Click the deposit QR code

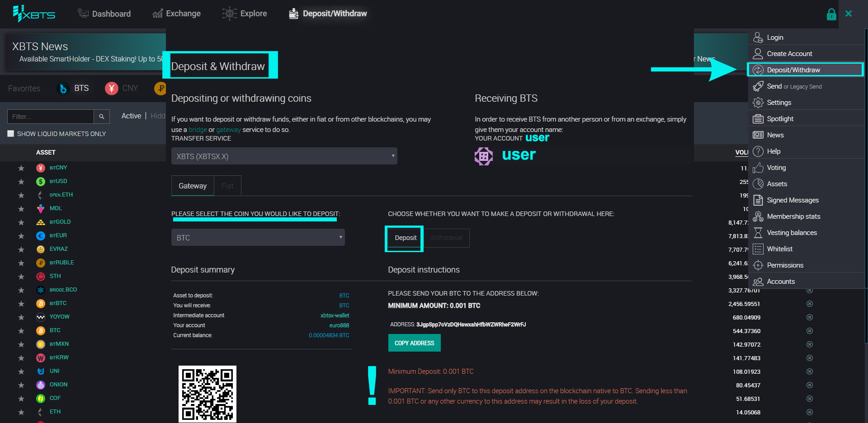(208, 394)
